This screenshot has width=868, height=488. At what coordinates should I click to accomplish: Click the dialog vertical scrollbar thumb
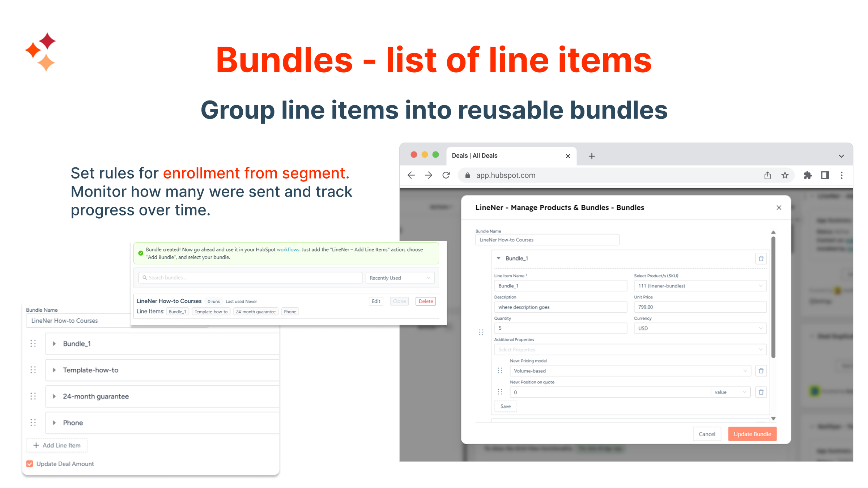click(773, 297)
